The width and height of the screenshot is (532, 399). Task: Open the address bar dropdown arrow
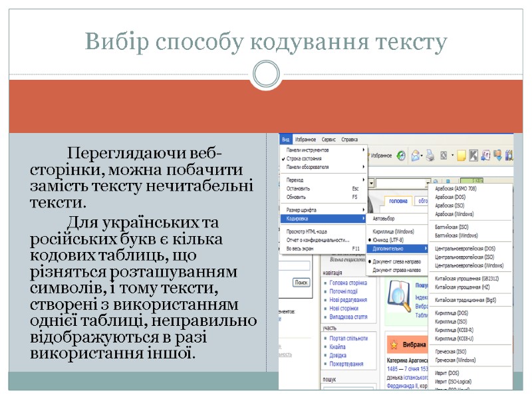(x=371, y=184)
